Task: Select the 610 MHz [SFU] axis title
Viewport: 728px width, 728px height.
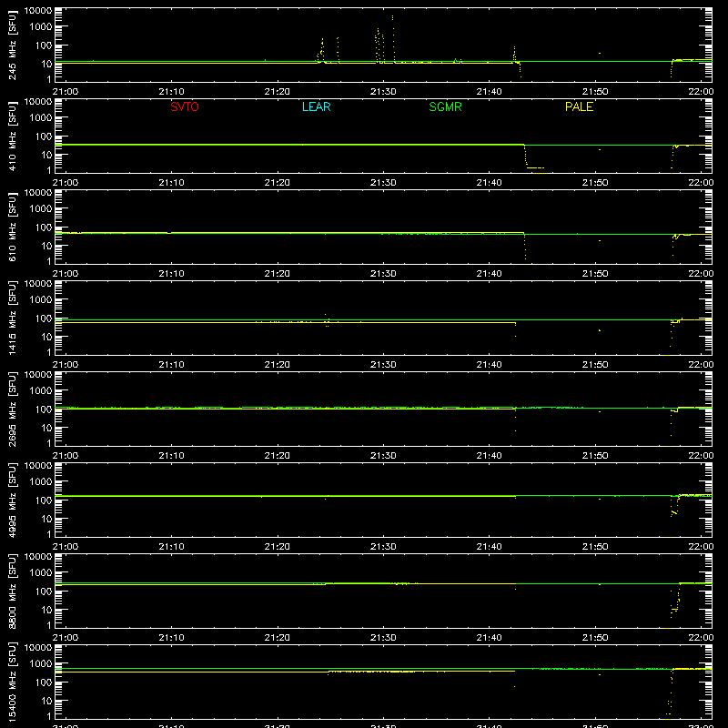Action: click(x=12, y=227)
